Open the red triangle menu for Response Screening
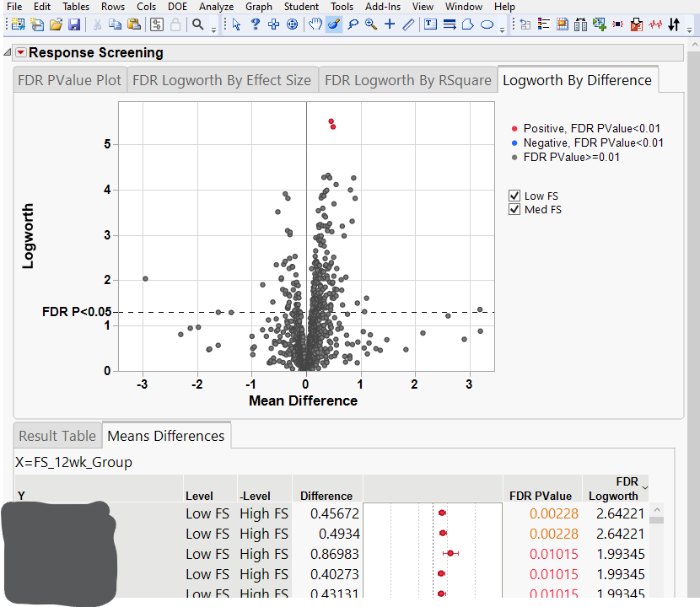The height and width of the screenshot is (607, 700). pos(19,52)
